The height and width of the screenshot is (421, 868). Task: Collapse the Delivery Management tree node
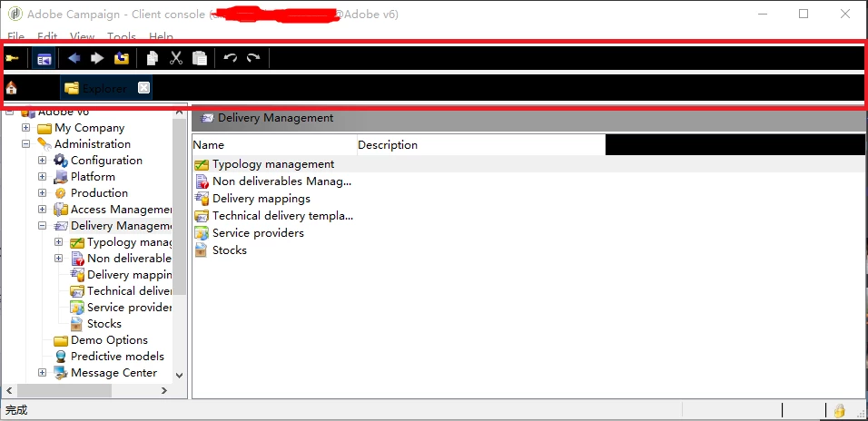click(x=42, y=226)
